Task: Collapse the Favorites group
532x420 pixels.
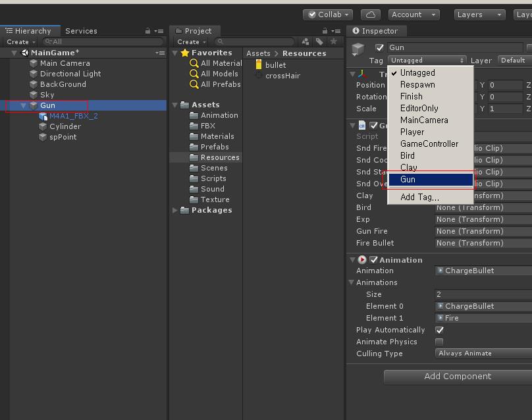Action: tap(175, 53)
